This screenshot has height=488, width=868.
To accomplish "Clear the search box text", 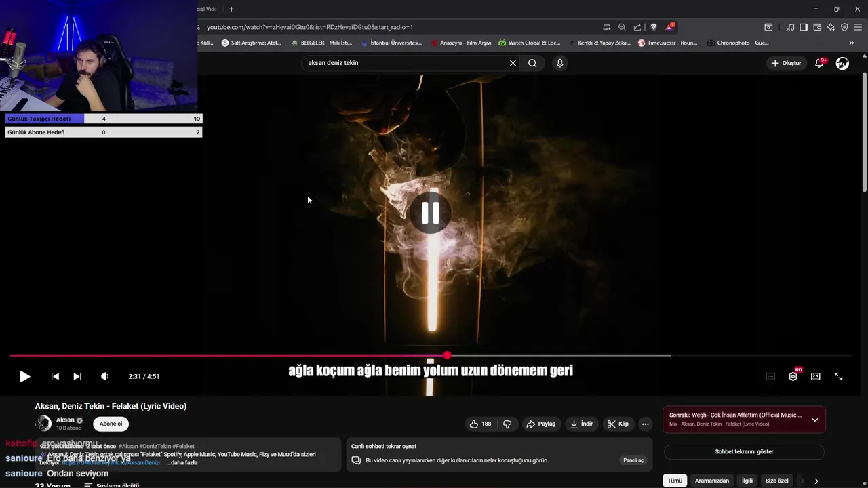I will click(513, 63).
